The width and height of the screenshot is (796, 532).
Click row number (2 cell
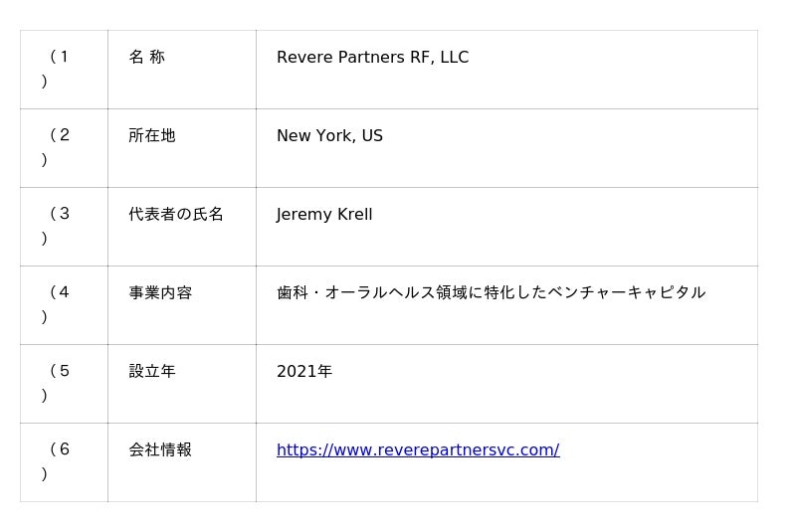coord(64,148)
